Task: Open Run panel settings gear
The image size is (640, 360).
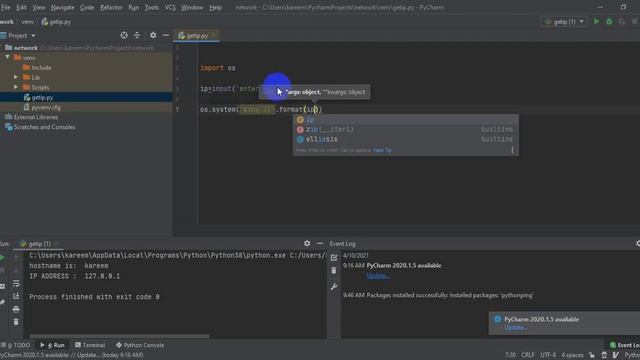Action: coord(307,243)
